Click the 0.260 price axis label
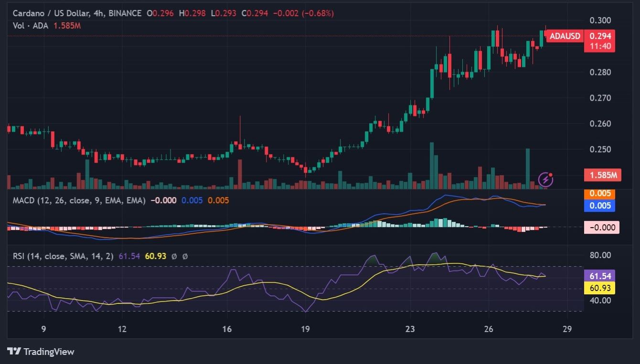Viewport: 640px width, 364px height. coord(600,124)
